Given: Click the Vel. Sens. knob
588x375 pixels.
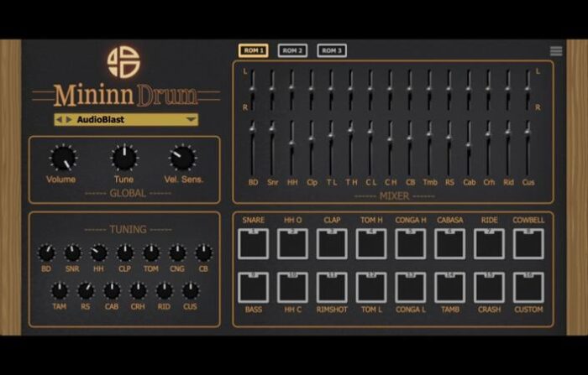Looking at the screenshot, I should point(182,157).
